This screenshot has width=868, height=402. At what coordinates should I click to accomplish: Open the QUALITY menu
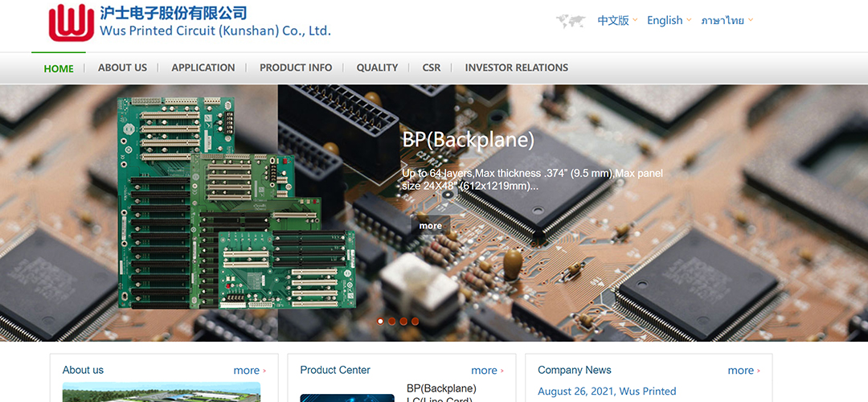(377, 68)
